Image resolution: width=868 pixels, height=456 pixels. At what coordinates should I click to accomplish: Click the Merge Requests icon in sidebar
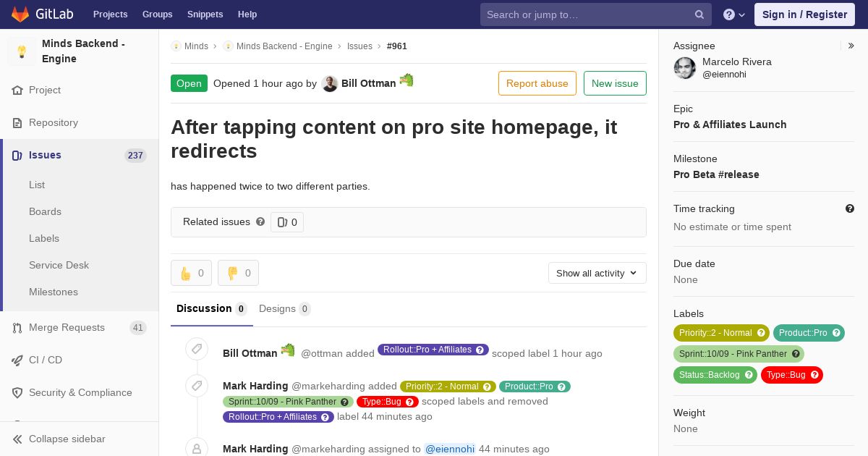(17, 328)
